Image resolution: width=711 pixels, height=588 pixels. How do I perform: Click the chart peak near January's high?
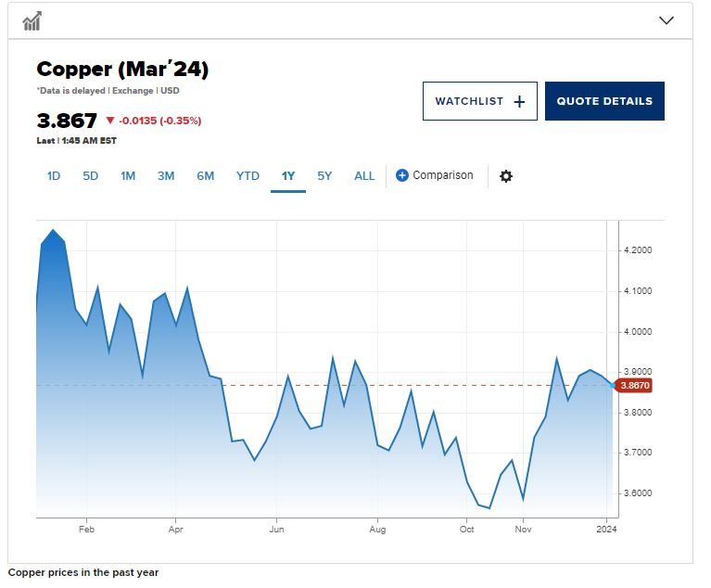click(x=53, y=230)
